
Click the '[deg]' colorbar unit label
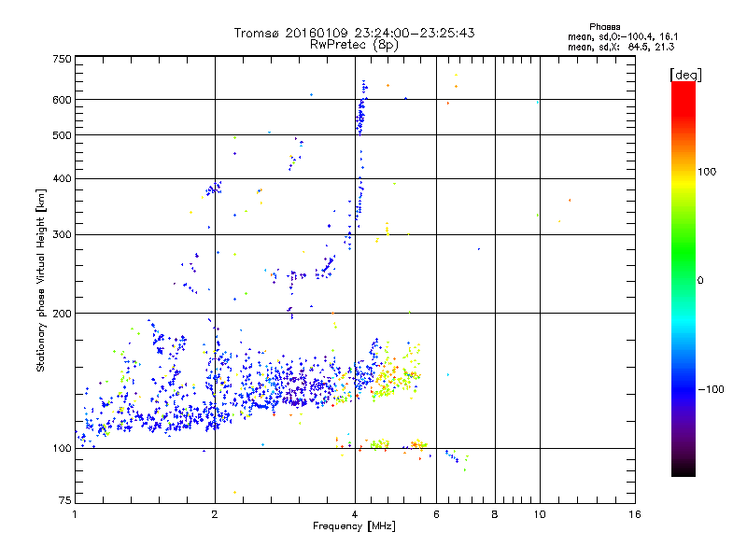tap(685, 75)
